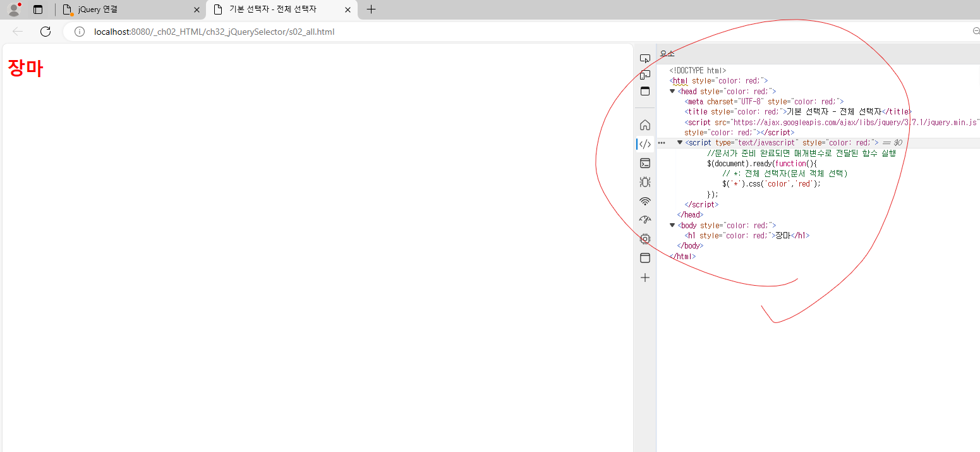Open the Application window icon

[x=644, y=258]
